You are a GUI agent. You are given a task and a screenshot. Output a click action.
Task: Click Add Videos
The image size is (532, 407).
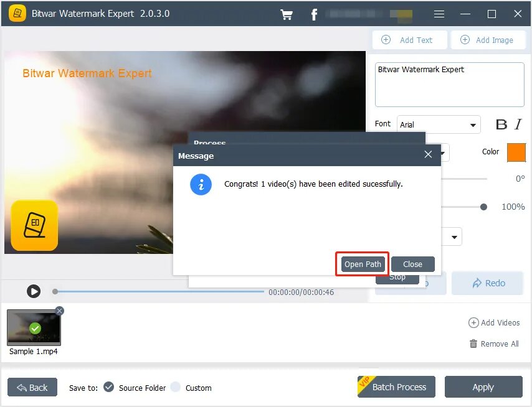494,322
